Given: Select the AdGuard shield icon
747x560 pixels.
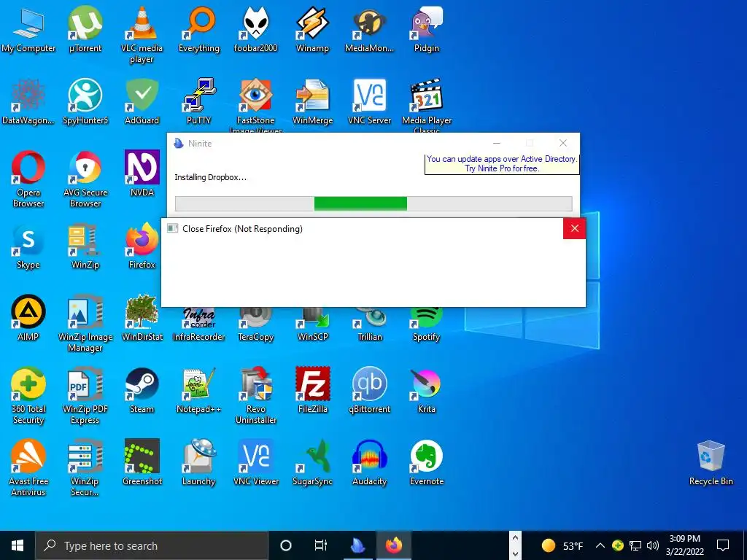Looking at the screenshot, I should point(142,101).
